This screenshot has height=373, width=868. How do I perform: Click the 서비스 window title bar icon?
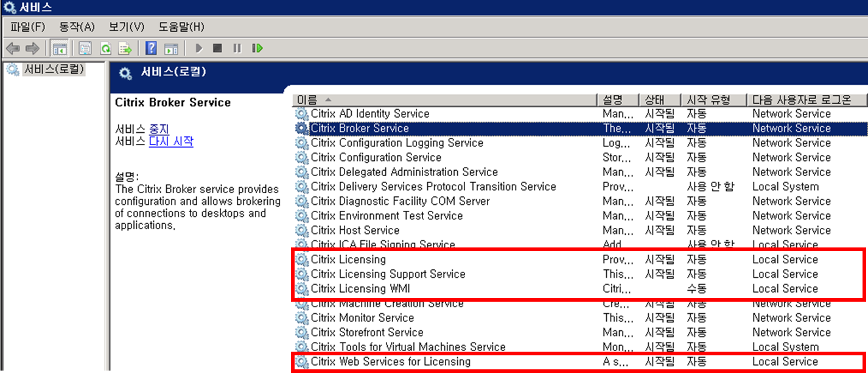(10, 8)
